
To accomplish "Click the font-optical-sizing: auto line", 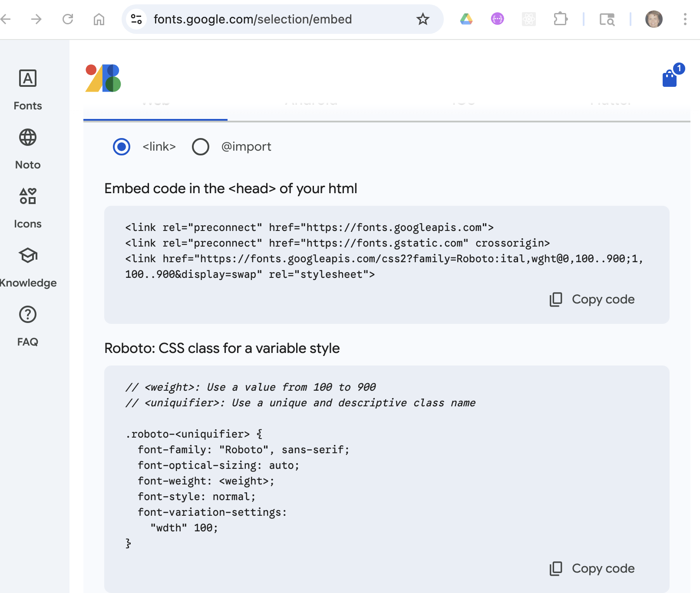I will coord(219,465).
